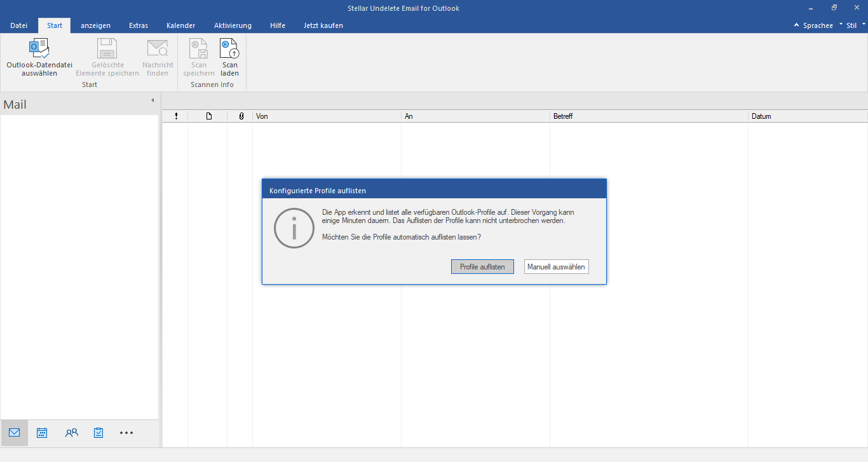Click the Scan speichern icon

point(199,48)
